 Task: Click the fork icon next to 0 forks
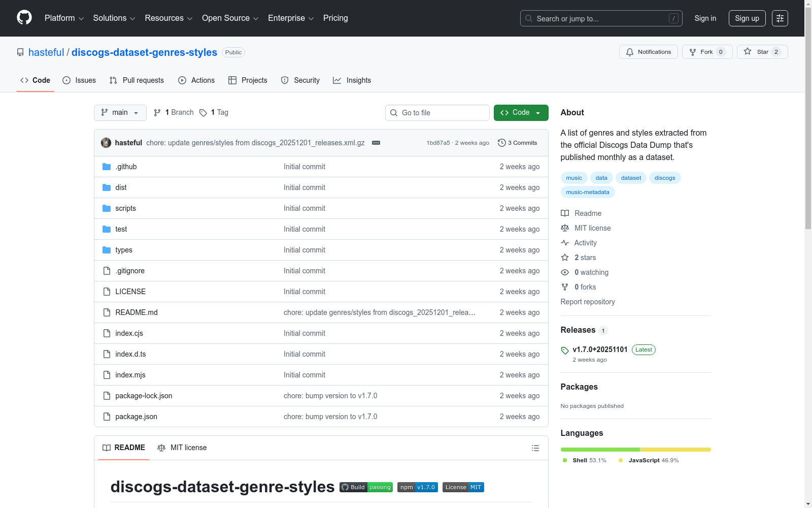[x=565, y=287]
